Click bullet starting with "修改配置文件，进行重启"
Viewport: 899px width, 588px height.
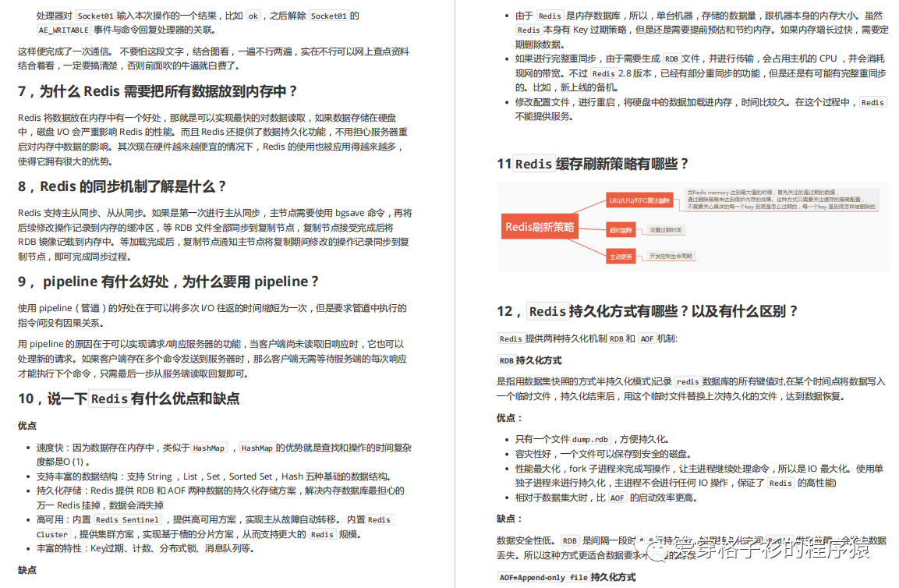point(701,109)
